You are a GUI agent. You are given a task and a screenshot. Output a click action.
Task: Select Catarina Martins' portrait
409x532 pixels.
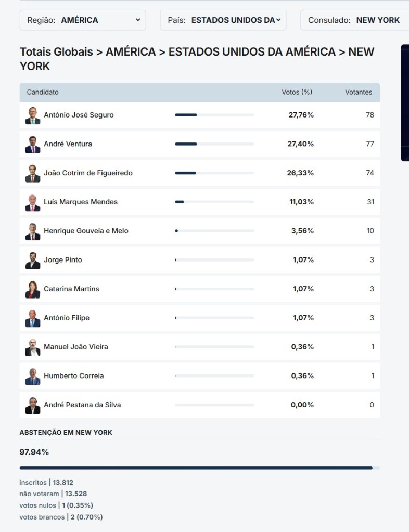coord(32,289)
